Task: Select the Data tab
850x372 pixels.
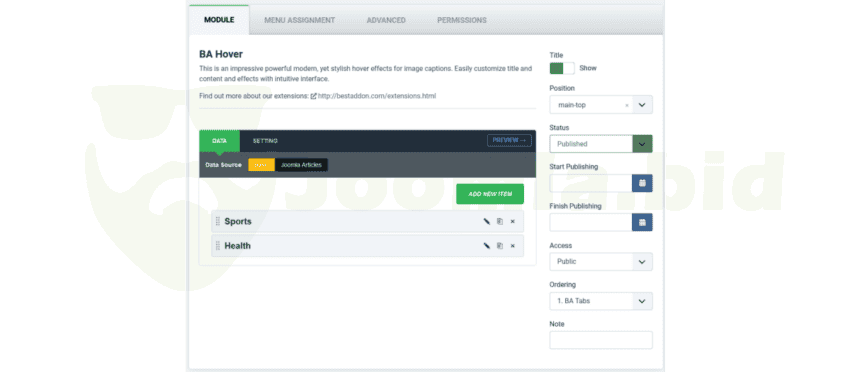Action: coord(220,141)
